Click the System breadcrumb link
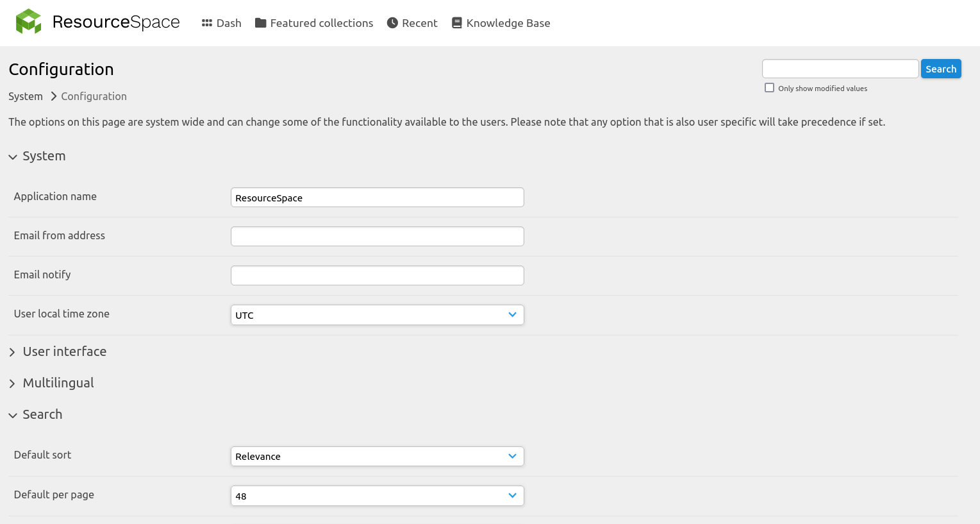 [26, 96]
